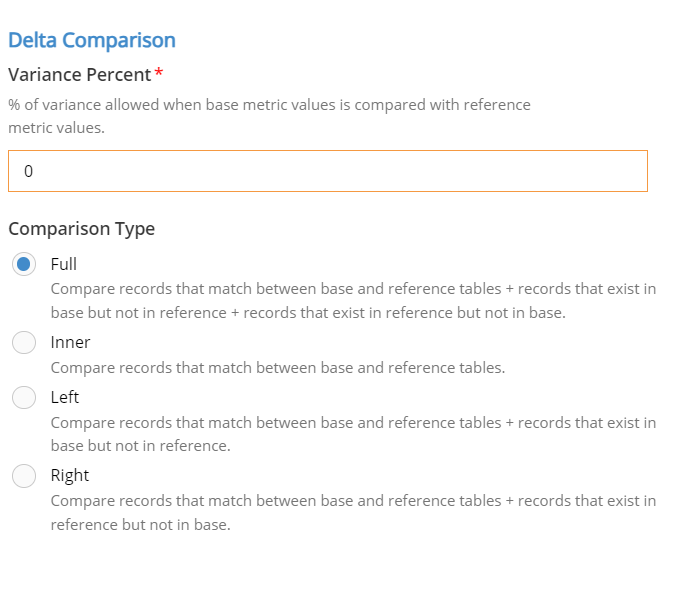Pick the Right comparison radio button
The image size is (687, 612).
tap(24, 476)
